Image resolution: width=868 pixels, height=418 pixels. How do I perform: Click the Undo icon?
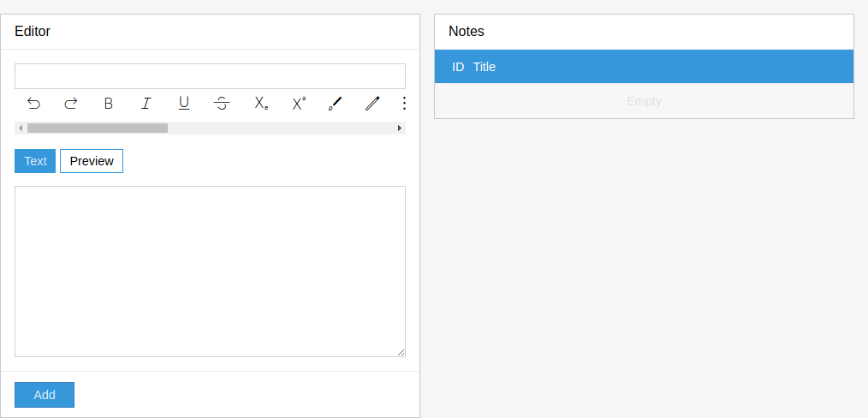(x=33, y=104)
